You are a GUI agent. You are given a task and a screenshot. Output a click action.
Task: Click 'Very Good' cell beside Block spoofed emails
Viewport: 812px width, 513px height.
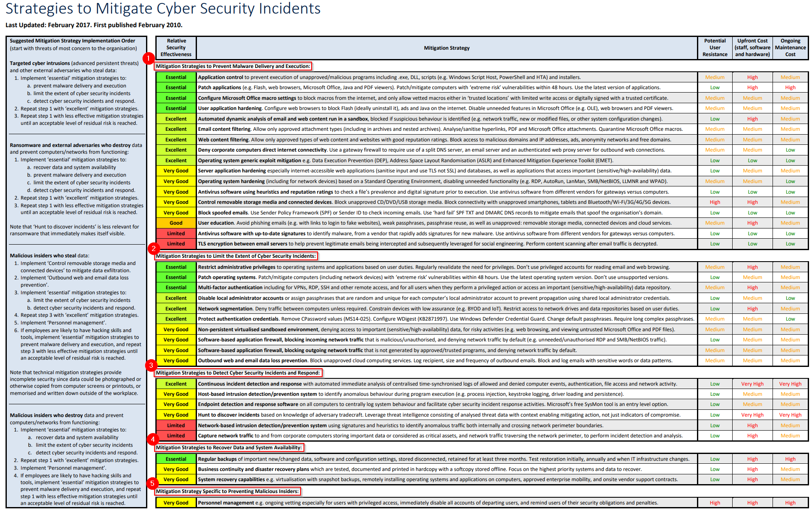(x=176, y=213)
